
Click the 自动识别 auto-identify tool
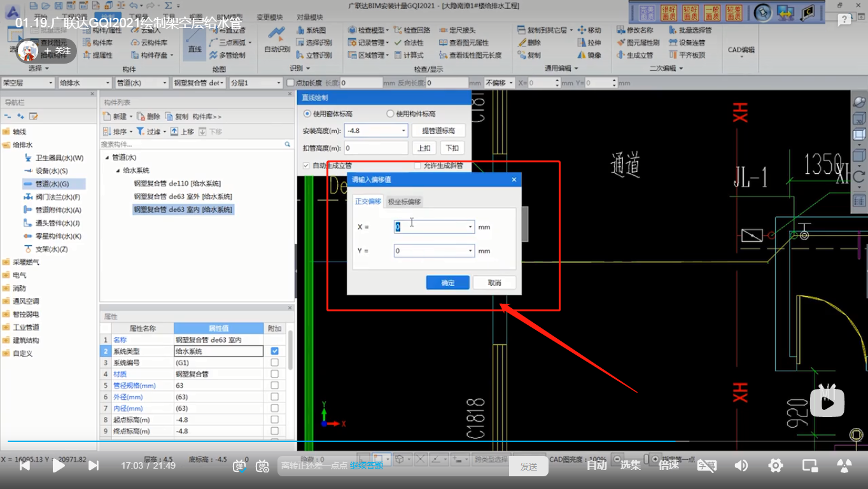277,39
